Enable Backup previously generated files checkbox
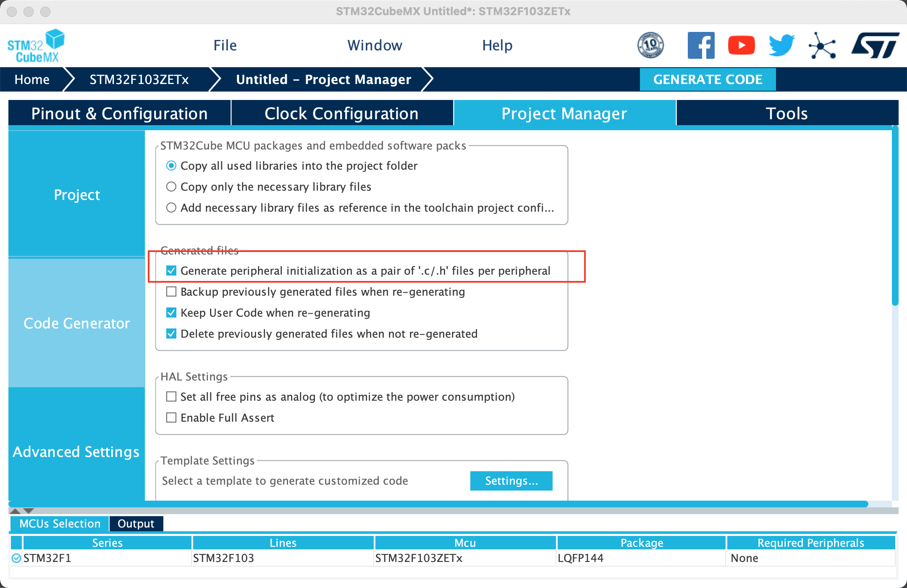This screenshot has width=907, height=588. (171, 292)
